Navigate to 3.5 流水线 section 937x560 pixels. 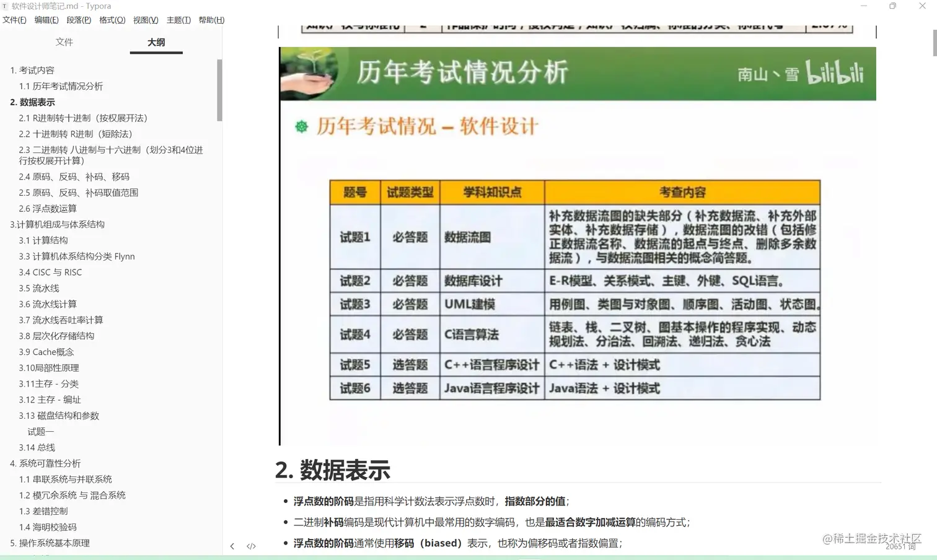pyautogui.click(x=39, y=288)
